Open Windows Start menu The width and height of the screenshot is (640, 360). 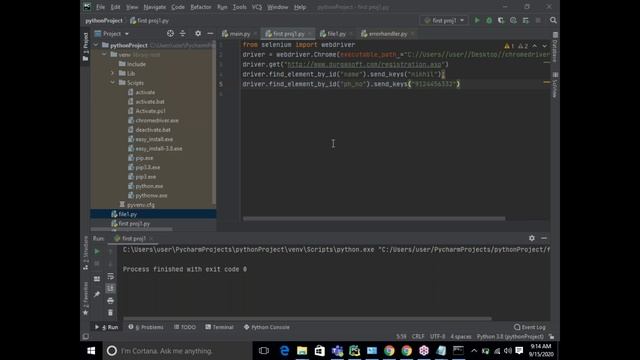click(91, 351)
